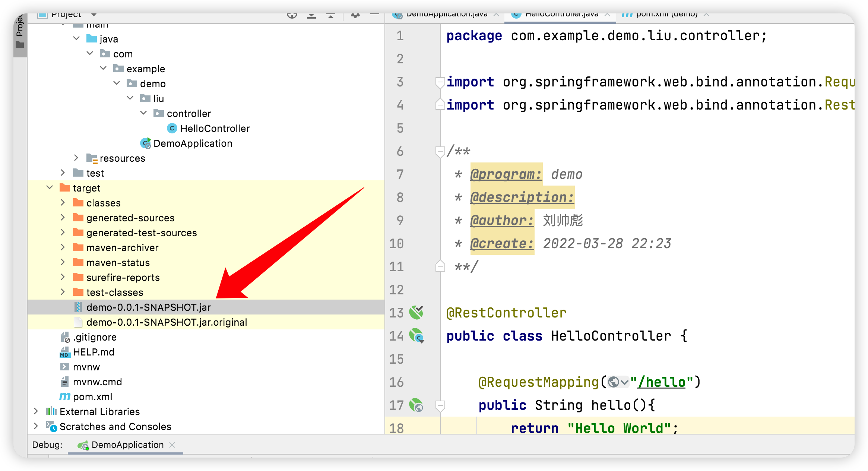Click the mvnw.cmd file icon
Viewport: 868px width, 471px height.
65,382
